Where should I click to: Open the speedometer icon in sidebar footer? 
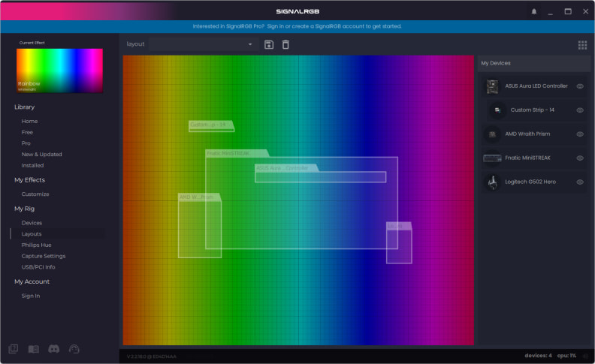point(74,349)
